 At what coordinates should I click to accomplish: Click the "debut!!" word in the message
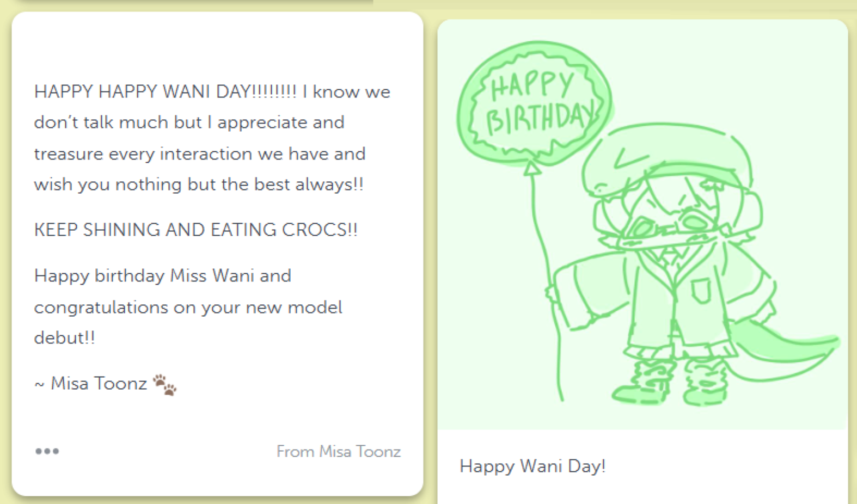click(x=65, y=338)
